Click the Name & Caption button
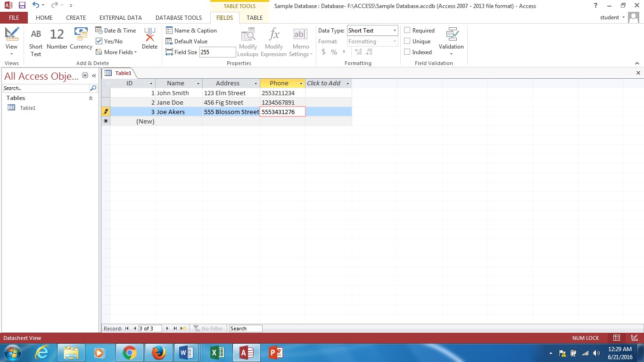This screenshot has height=362, width=644. pyautogui.click(x=191, y=30)
